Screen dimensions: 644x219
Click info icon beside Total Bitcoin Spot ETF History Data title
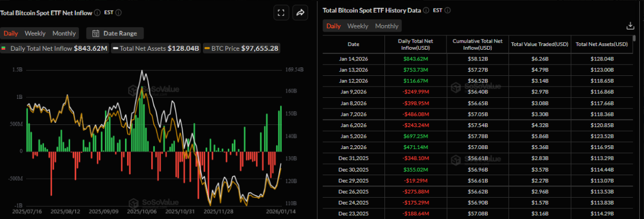point(426,10)
